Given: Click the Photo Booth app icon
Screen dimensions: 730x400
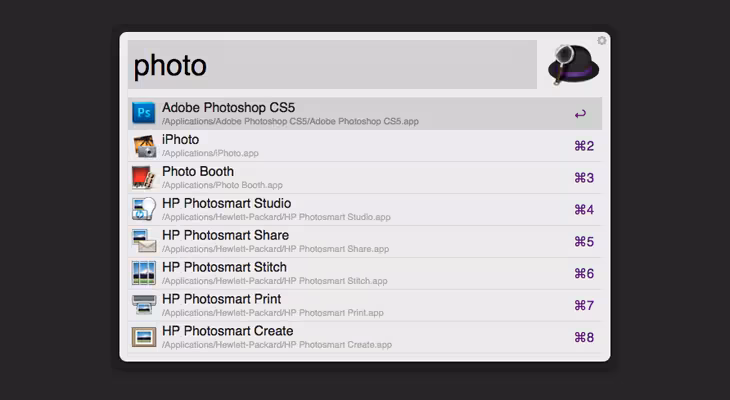Looking at the screenshot, I should point(143,177).
